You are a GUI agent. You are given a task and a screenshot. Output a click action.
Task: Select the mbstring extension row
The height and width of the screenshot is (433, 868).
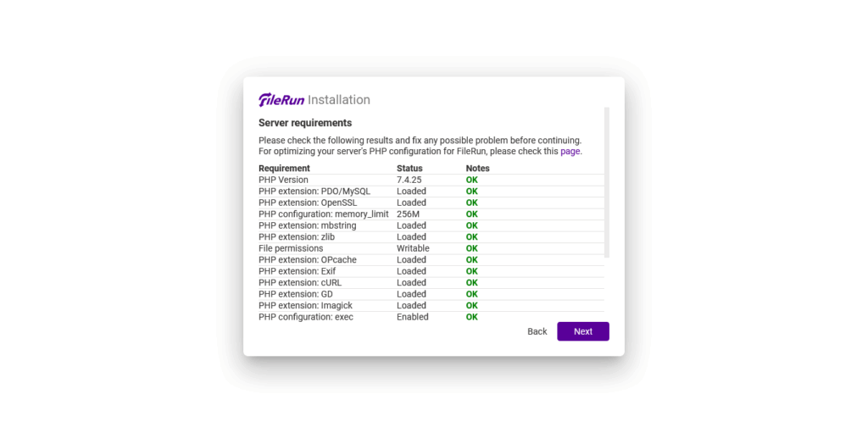pos(431,225)
